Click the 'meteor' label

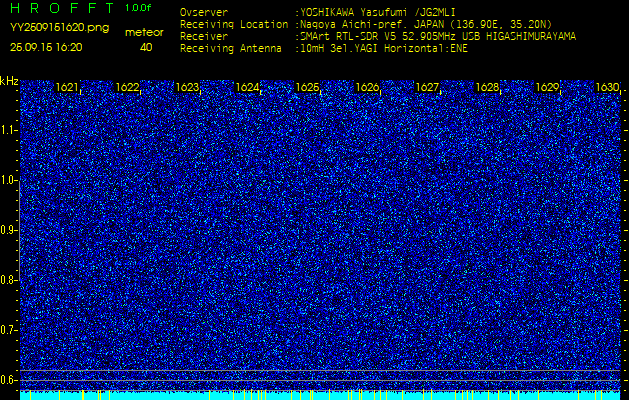pos(144,33)
